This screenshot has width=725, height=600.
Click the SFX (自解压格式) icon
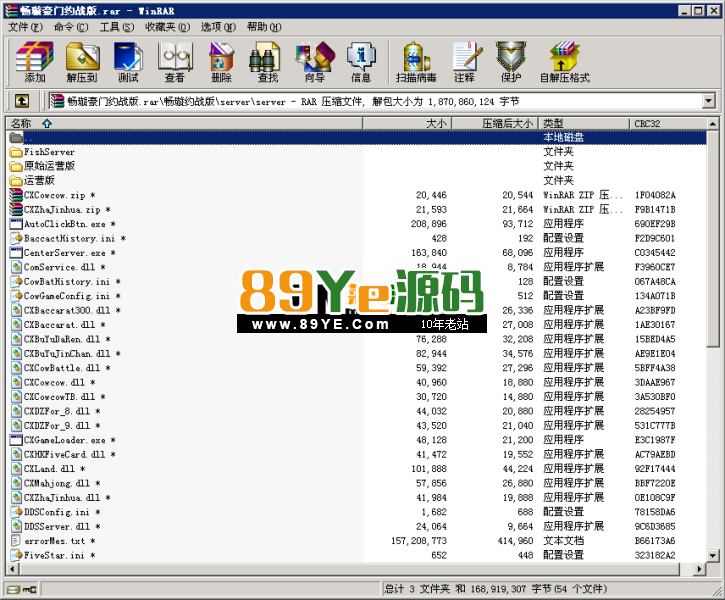coord(565,56)
